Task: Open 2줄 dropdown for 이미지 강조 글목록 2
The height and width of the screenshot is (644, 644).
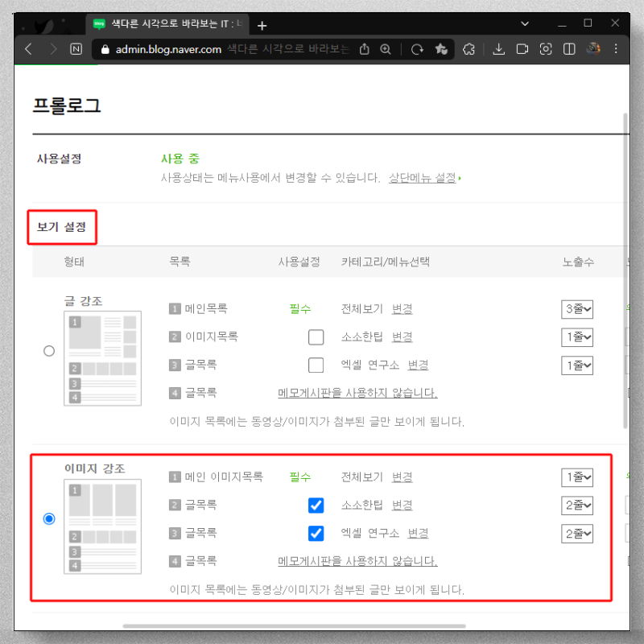Action: [x=577, y=506]
